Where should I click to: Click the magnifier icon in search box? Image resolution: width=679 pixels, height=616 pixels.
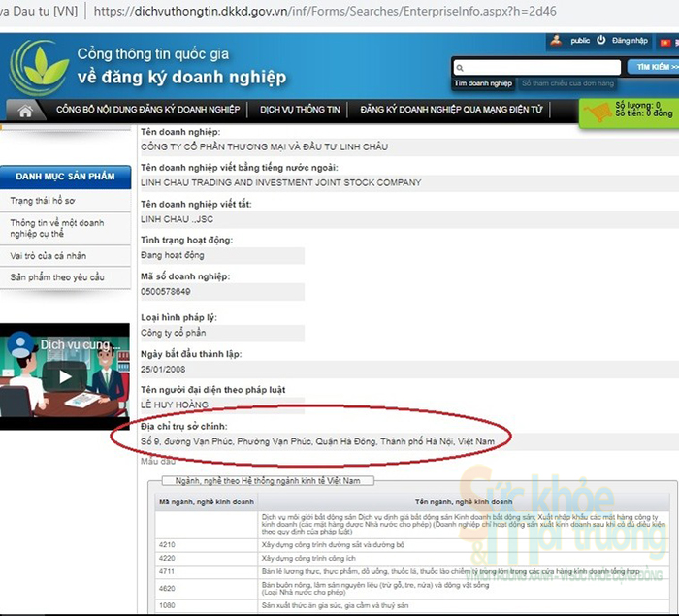[x=460, y=68]
